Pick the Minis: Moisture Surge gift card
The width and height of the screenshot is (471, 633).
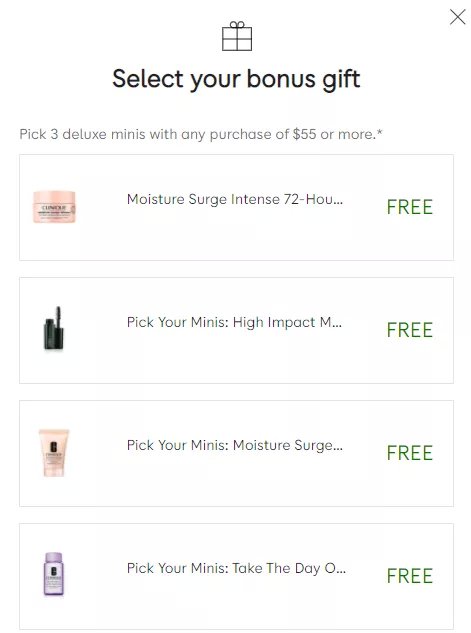(237, 453)
